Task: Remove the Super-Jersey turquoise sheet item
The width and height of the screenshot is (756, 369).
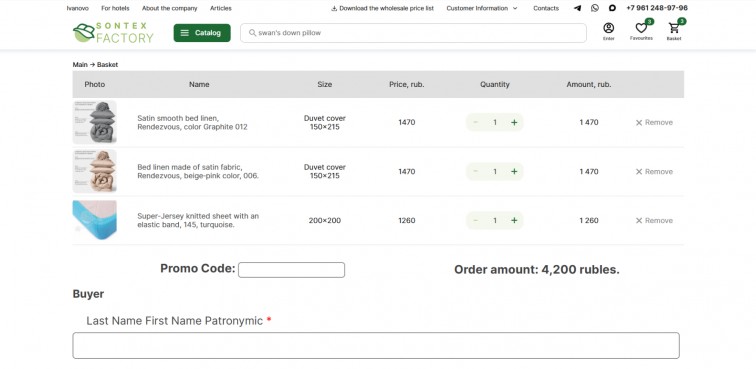Action: coord(654,220)
